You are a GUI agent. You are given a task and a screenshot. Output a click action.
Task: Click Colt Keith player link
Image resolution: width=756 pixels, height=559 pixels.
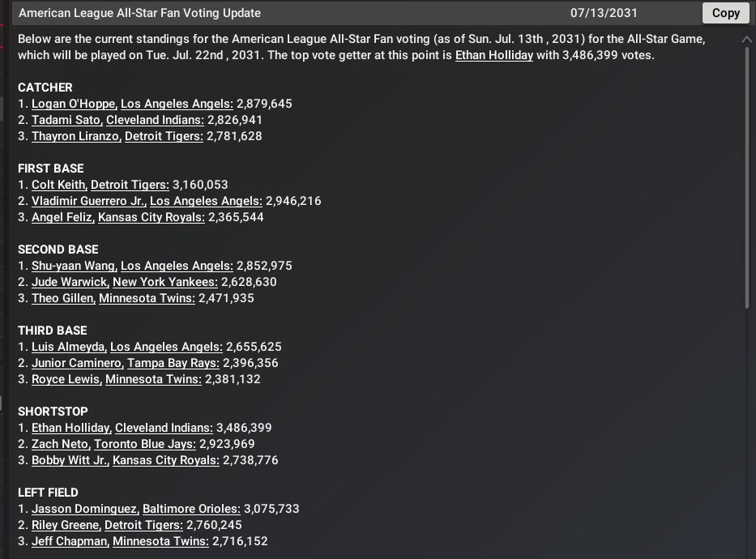[x=59, y=185]
